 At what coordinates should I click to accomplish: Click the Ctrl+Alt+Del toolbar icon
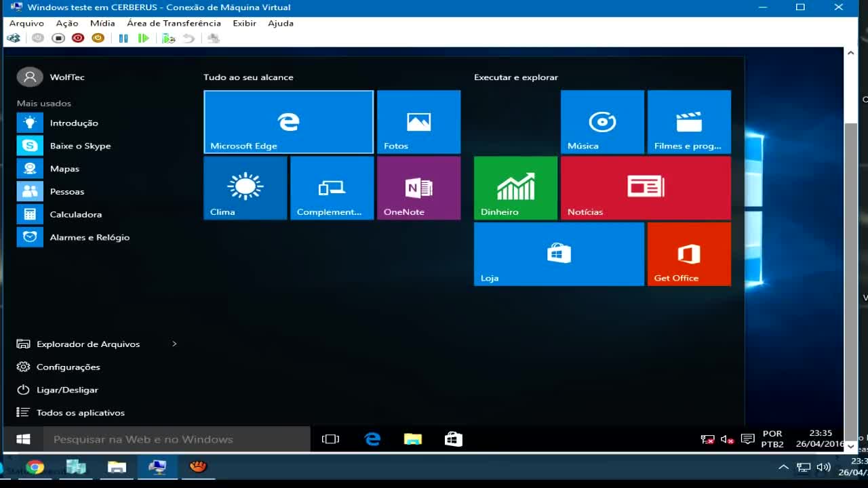pos(14,39)
